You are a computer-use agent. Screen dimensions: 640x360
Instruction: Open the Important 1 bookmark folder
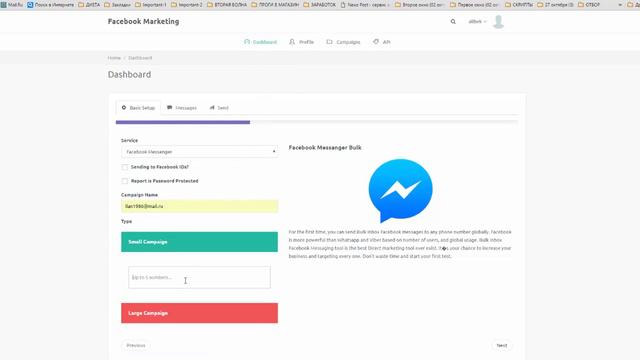coord(151,5)
